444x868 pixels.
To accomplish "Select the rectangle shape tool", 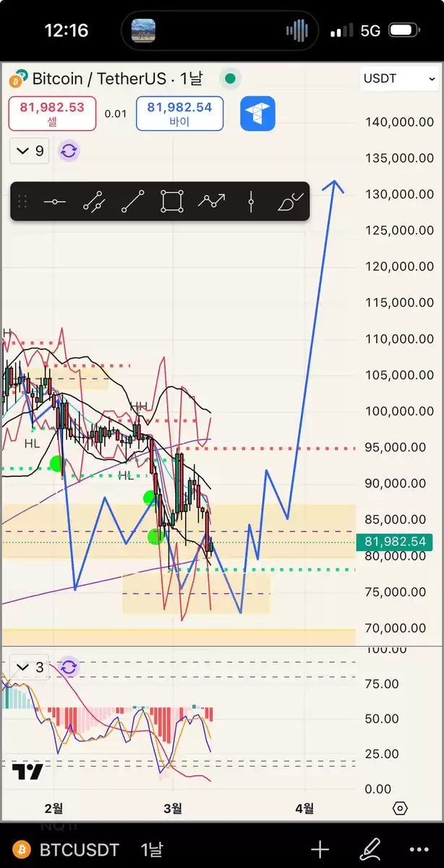I will (172, 202).
